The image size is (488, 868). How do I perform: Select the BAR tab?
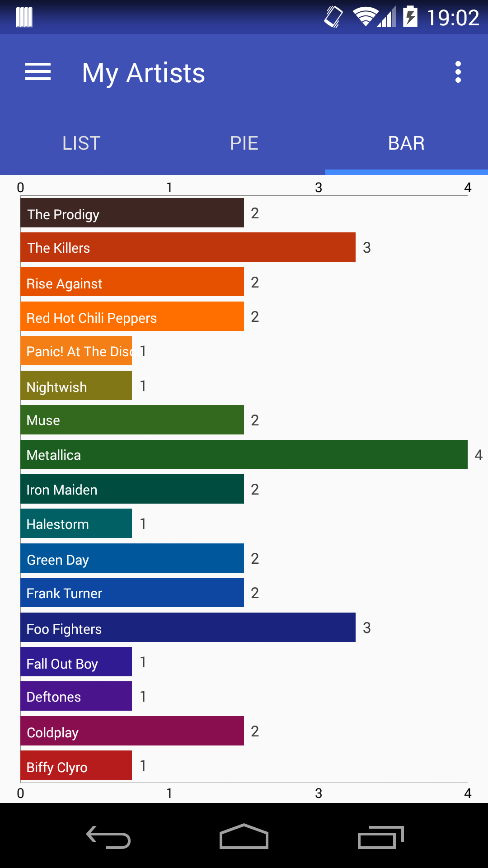(407, 143)
